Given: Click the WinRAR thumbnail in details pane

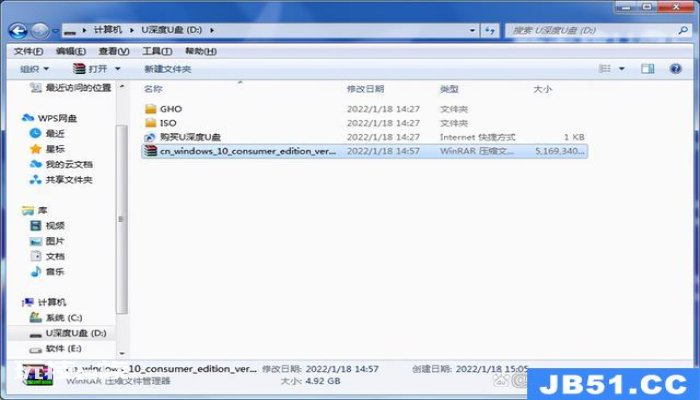Looking at the screenshot, I should (37, 374).
